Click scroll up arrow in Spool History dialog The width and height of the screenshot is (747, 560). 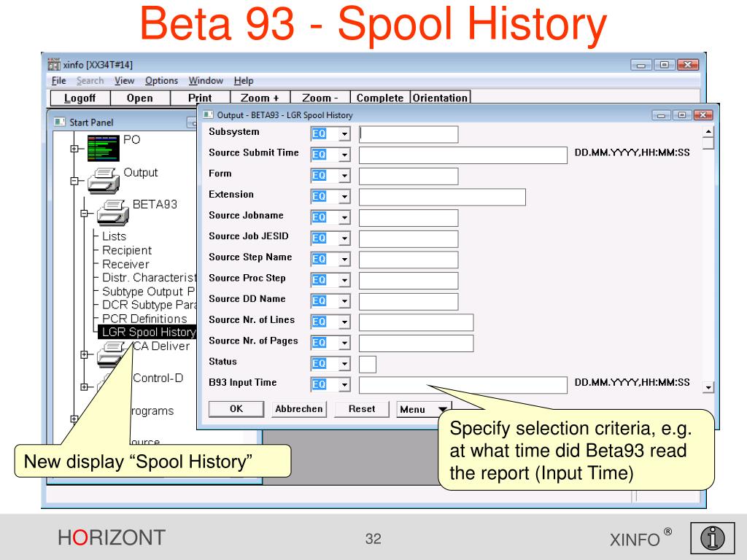(x=708, y=131)
